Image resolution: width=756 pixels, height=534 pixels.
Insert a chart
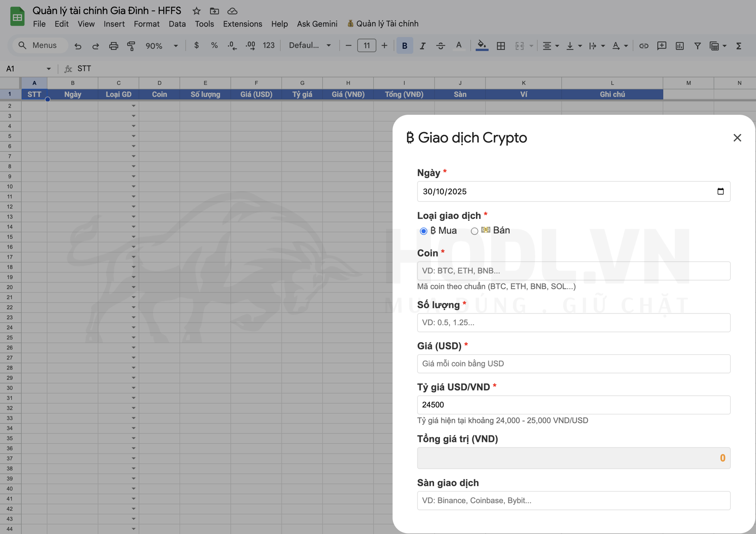click(679, 45)
